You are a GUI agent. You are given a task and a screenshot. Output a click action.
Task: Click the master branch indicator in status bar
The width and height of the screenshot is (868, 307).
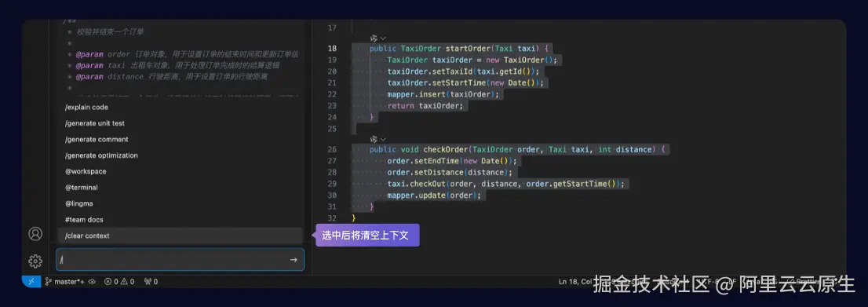[65, 282]
